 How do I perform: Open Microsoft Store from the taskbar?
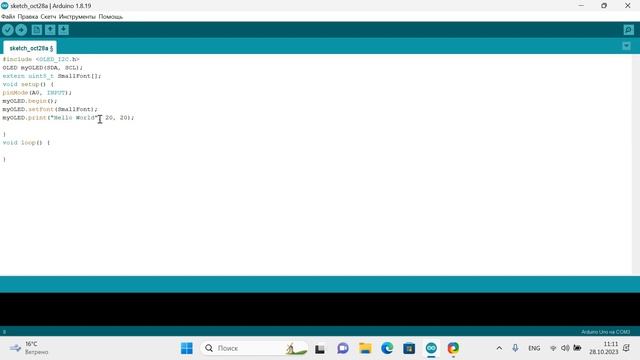coord(409,348)
